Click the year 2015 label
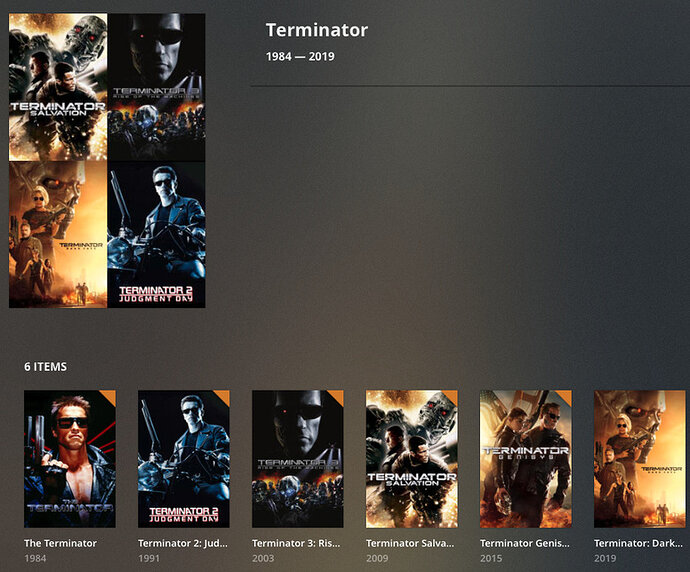This screenshot has width=690, height=572. (491, 558)
